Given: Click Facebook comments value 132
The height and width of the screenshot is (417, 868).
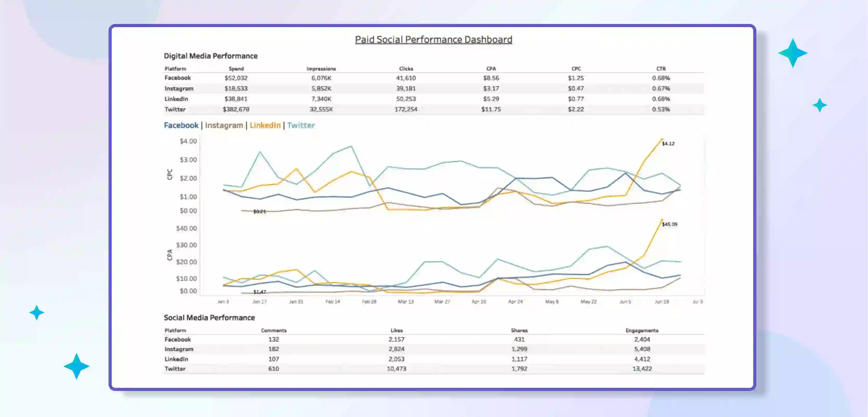Looking at the screenshot, I should tap(274, 339).
